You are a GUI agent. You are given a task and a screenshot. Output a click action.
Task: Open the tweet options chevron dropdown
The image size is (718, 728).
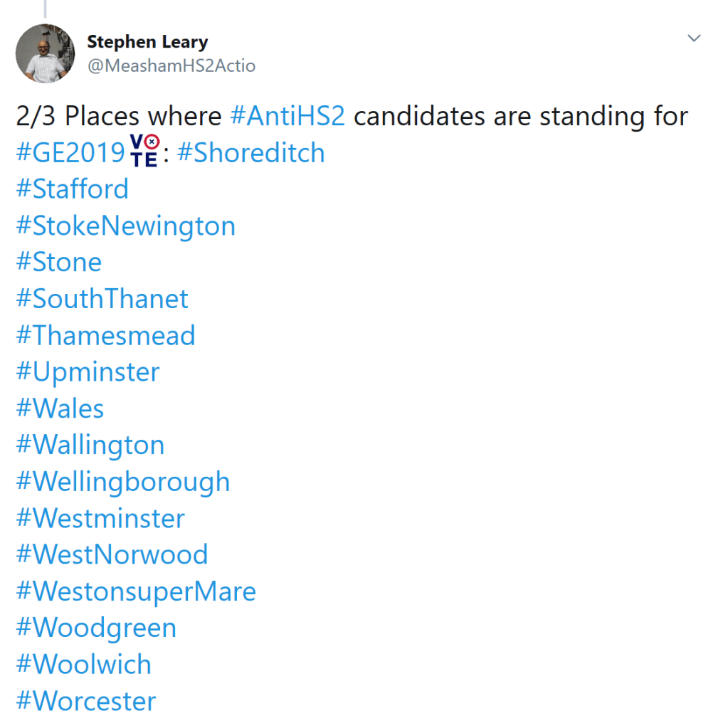(x=694, y=38)
